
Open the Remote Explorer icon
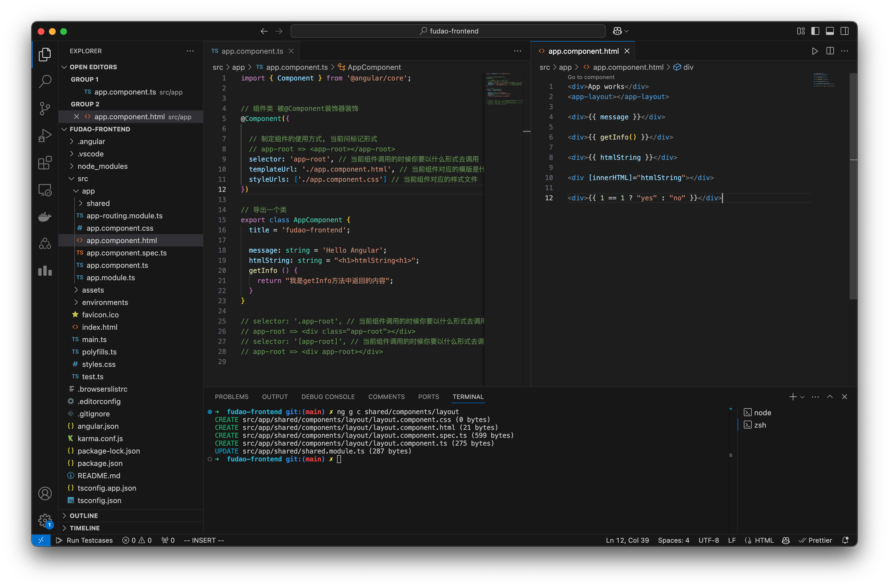45,190
